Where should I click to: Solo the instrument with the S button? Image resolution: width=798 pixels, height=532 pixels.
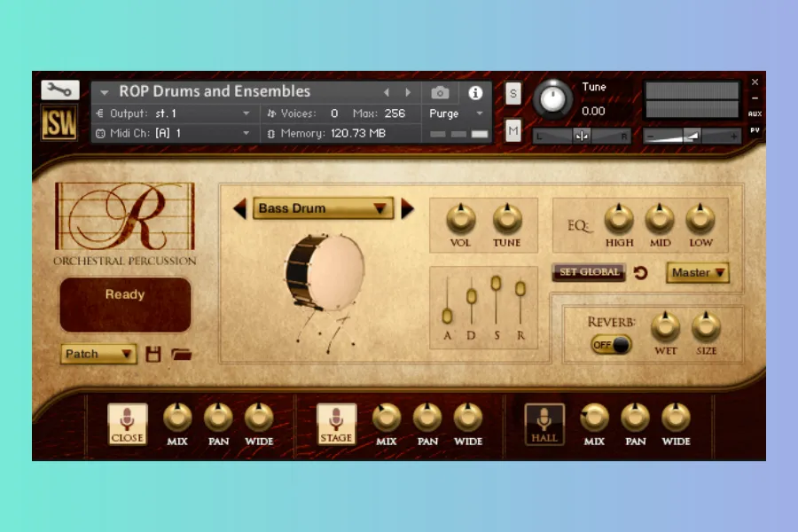tap(513, 94)
